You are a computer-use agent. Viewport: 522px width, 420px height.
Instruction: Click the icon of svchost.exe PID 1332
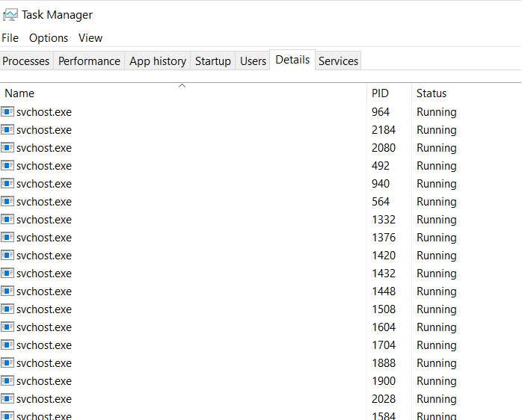7,219
